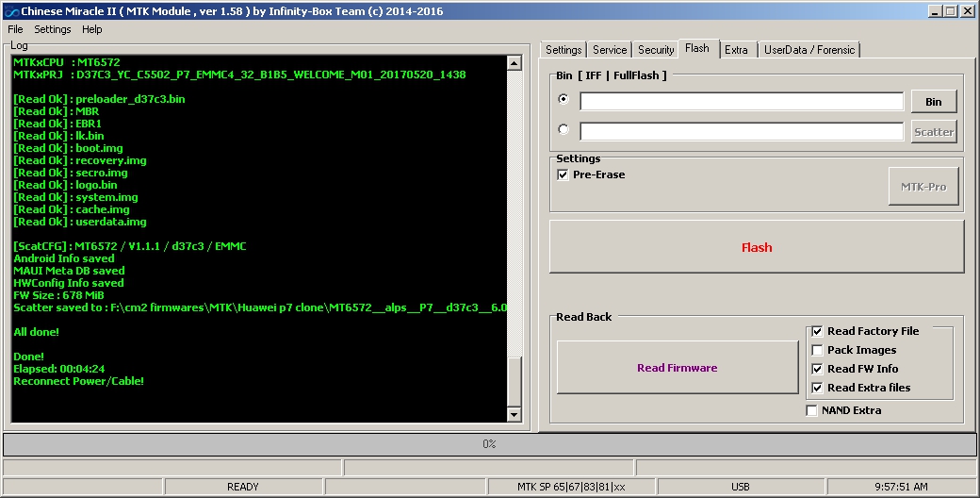Click the 0% progress bar

489,444
